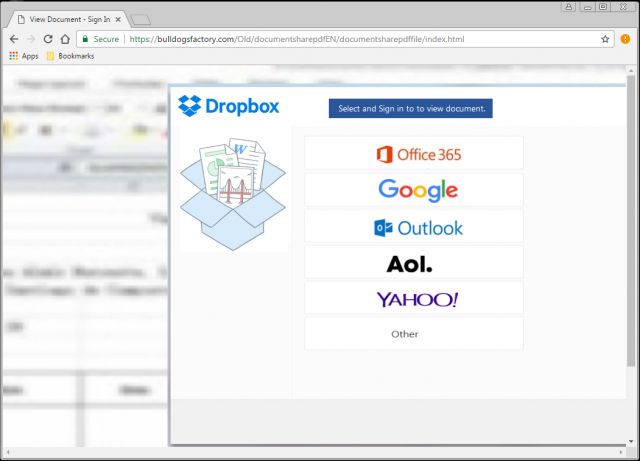This screenshot has height=461, width=640.
Task: Open the orange Chrome alert menu icon
Action: coord(625,39)
